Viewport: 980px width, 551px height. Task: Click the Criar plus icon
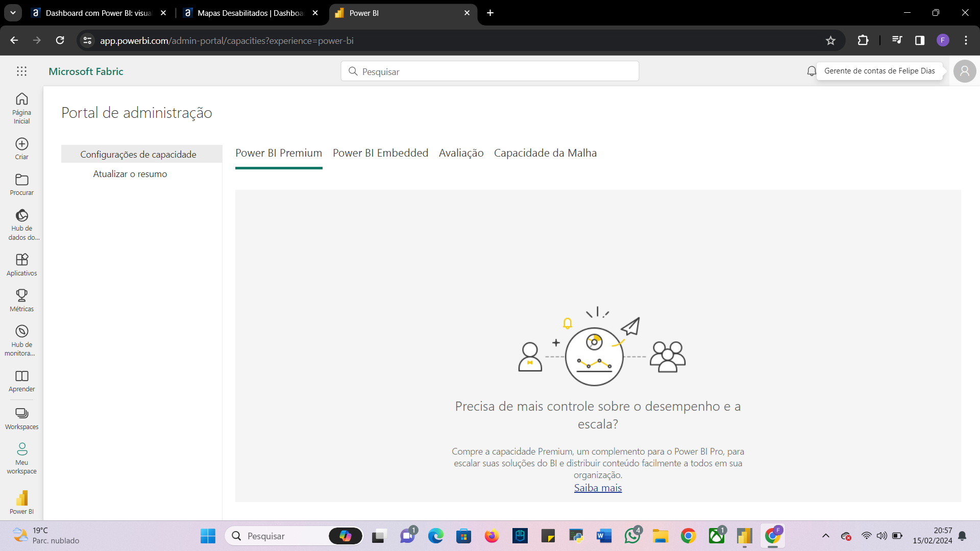[21, 144]
